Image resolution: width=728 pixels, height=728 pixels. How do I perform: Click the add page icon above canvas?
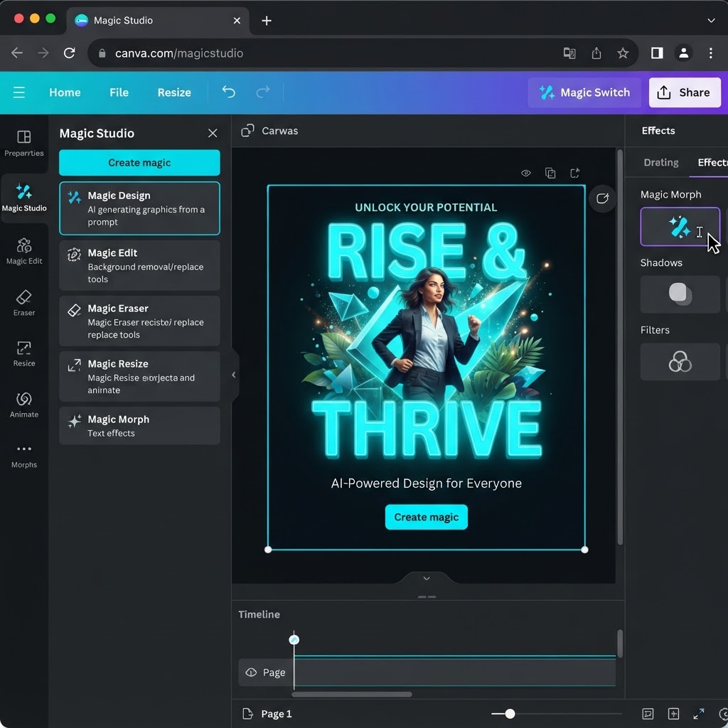(x=574, y=173)
